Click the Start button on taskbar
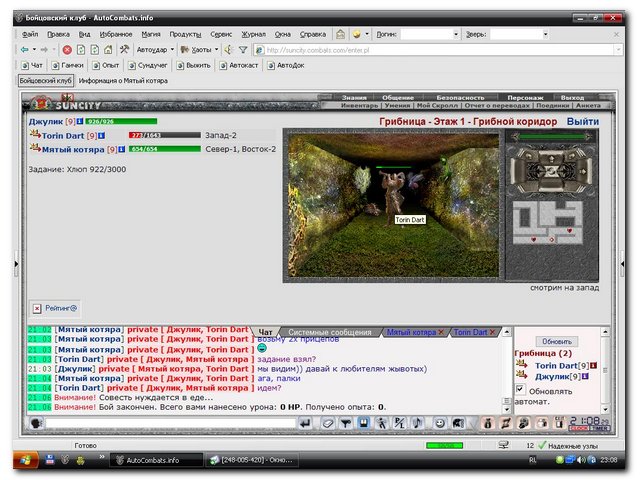Viewport: 640px width, 480px height. click(x=26, y=460)
